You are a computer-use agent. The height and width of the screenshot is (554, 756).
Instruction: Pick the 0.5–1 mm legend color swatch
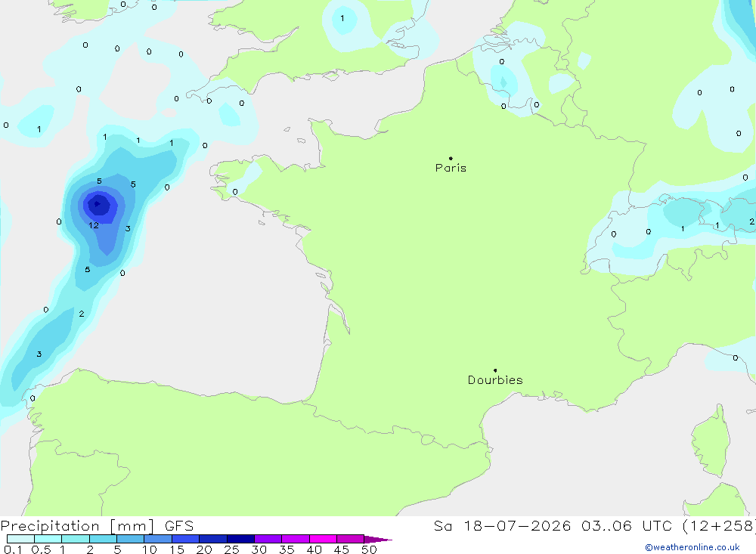click(48, 539)
